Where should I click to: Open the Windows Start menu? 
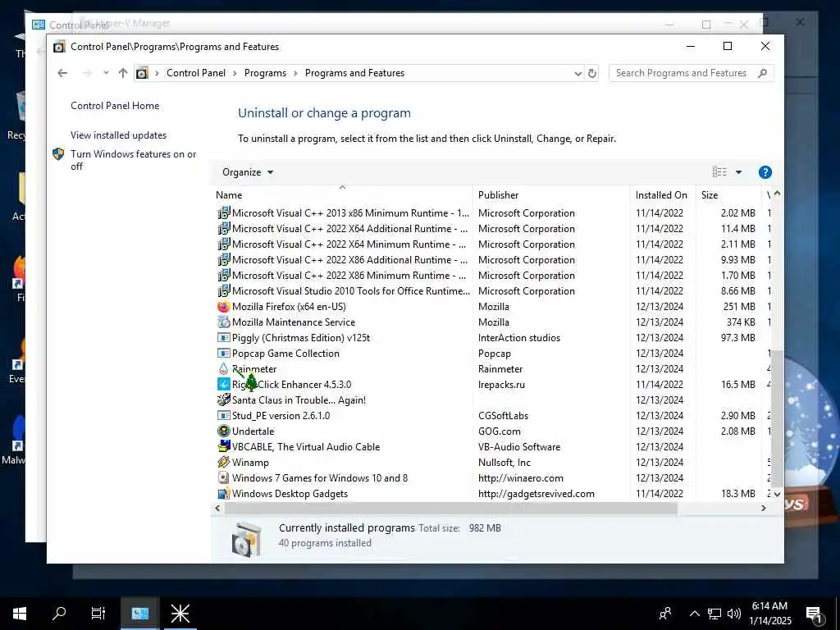click(x=20, y=614)
